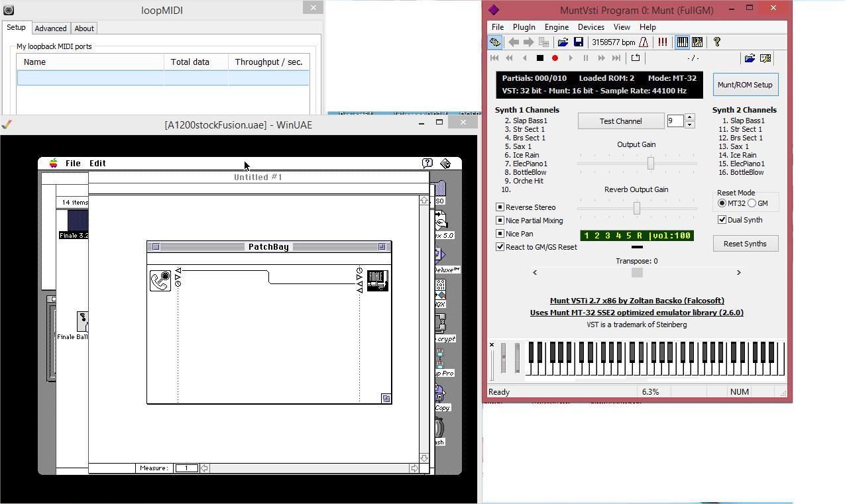Toggle the Reverse Stereo checkbox
Screen dimensions: 845x504
[x=500, y=207]
